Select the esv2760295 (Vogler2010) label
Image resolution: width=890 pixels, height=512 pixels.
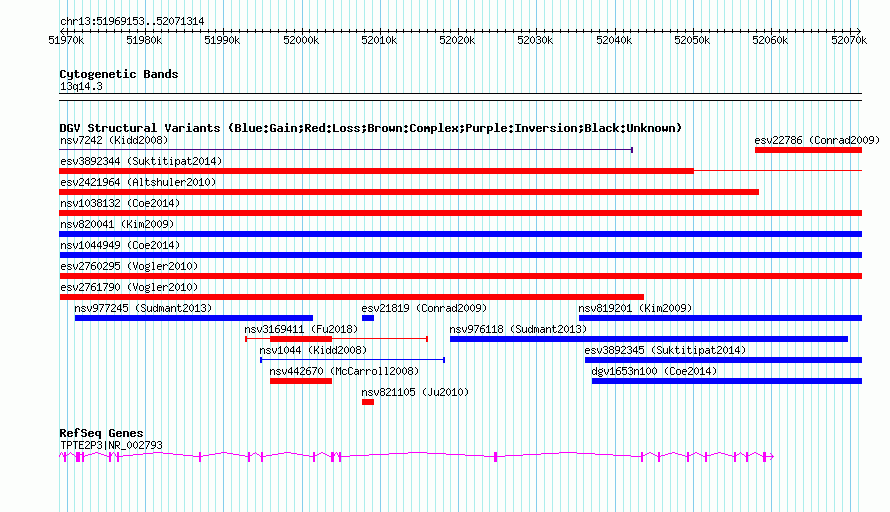pos(129,266)
